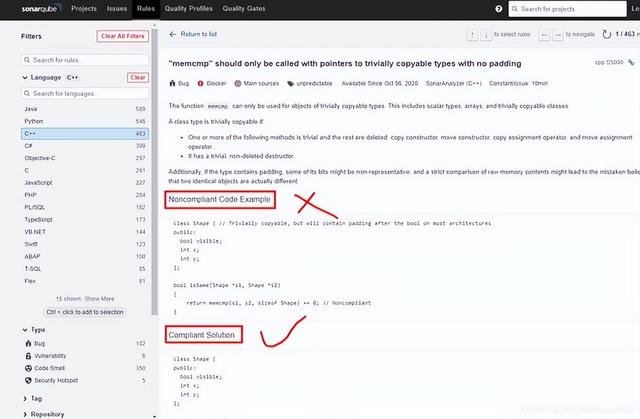The width and height of the screenshot is (640, 419).
Task: Click the left arrow navigate key button
Action: coord(544,35)
